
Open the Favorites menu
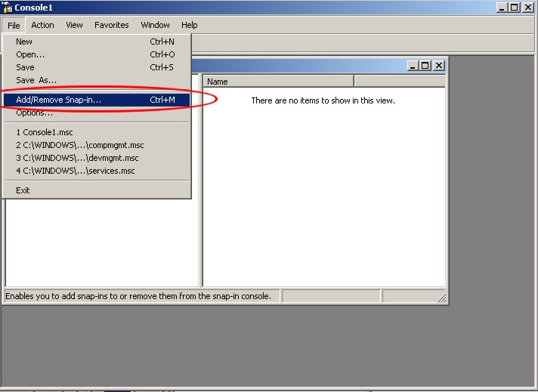pyautogui.click(x=111, y=25)
